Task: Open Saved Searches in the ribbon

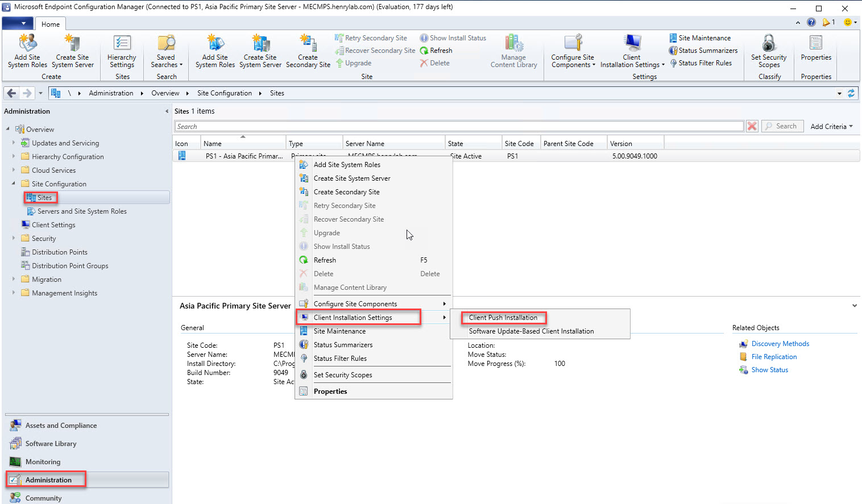Action: (166, 51)
